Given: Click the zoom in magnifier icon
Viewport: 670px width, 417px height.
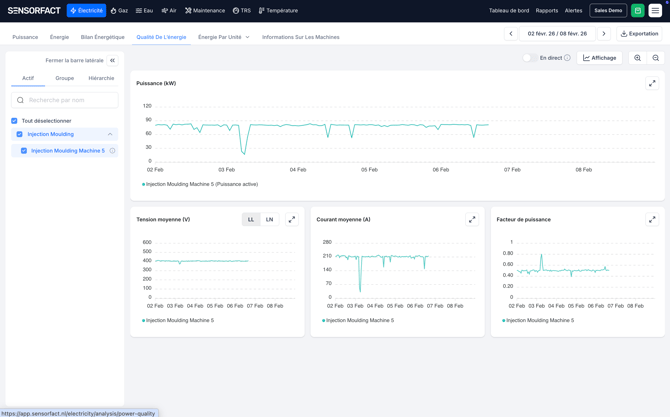Looking at the screenshot, I should pyautogui.click(x=637, y=58).
